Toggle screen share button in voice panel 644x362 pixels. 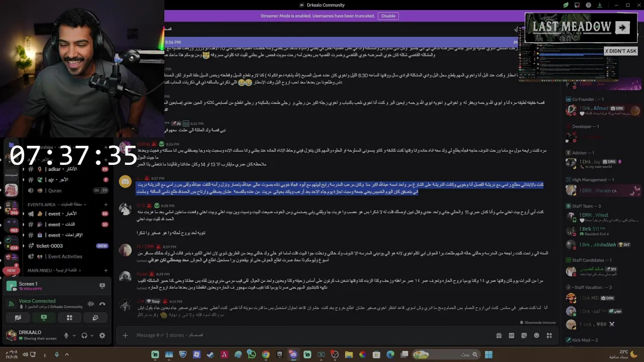tap(44, 318)
